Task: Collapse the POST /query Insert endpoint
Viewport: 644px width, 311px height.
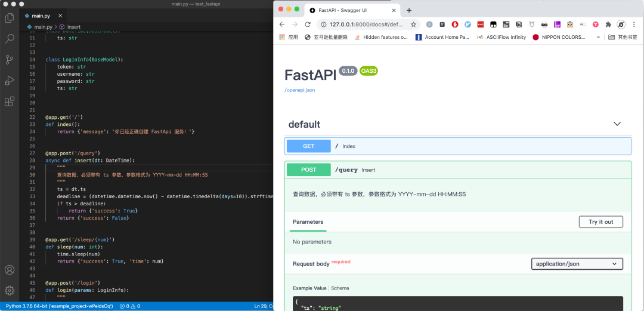Action: 458,170
